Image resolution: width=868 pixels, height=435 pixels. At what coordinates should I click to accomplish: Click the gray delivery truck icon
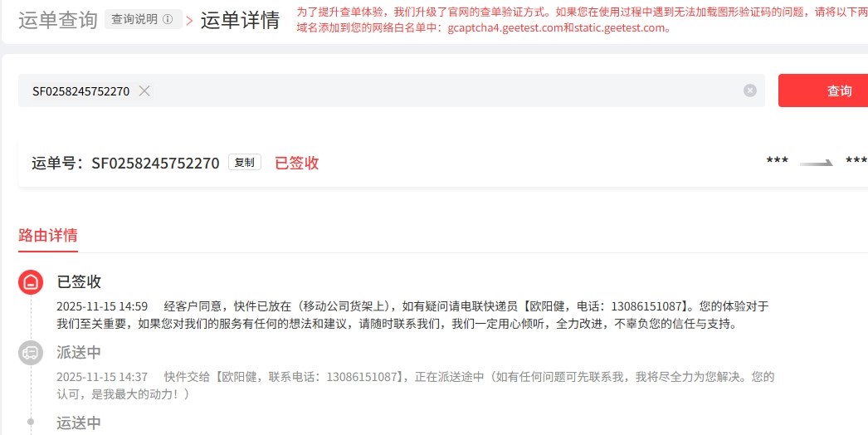(31, 353)
